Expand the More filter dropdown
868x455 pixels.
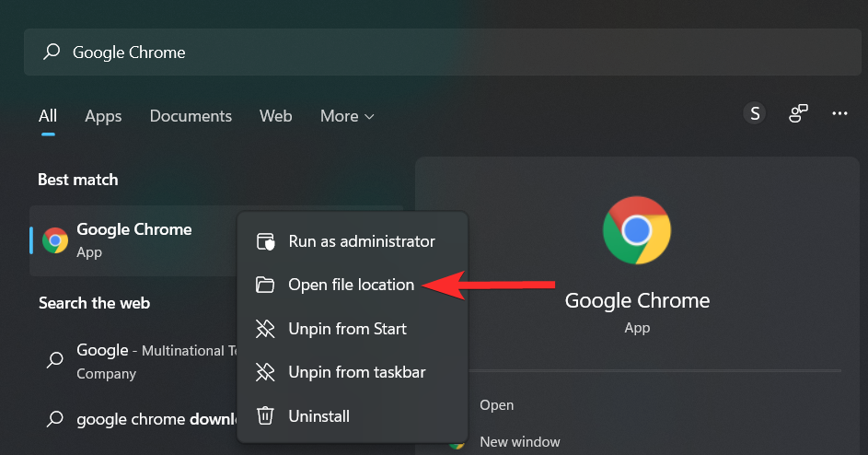(347, 116)
